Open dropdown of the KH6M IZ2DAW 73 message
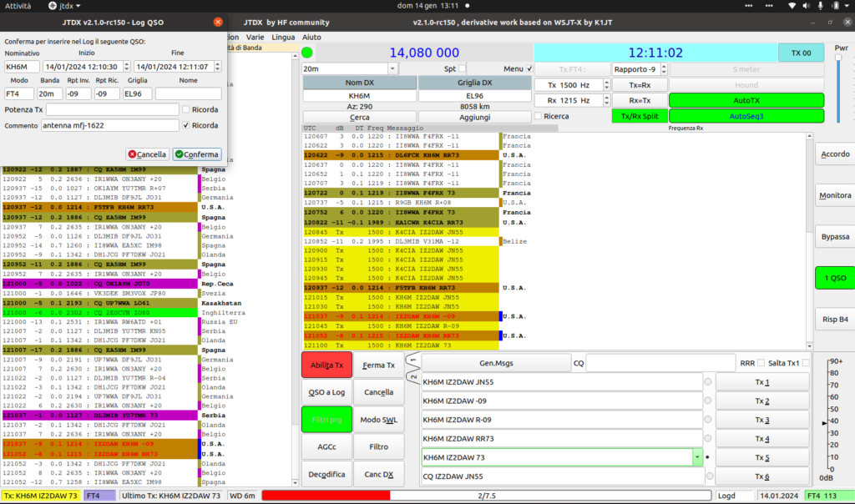This screenshot has height=504, width=855. 697,457
